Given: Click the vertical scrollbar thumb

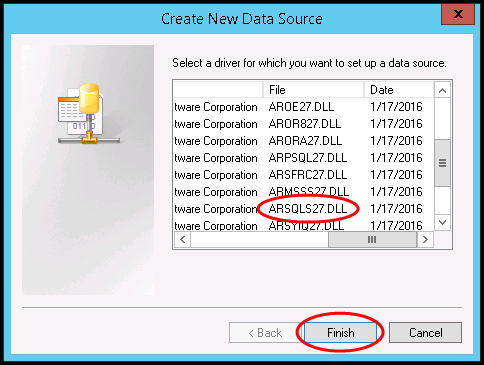Looking at the screenshot, I should (442, 163).
